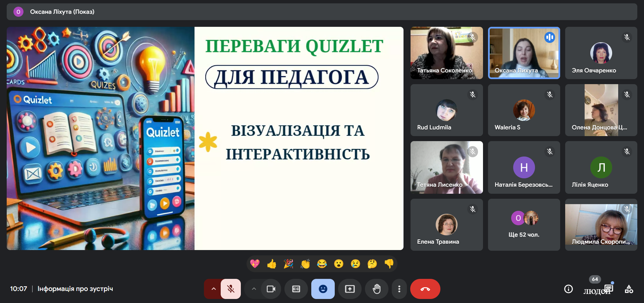Open activities panel
Screen dimensions: 644x303
tap(629, 289)
